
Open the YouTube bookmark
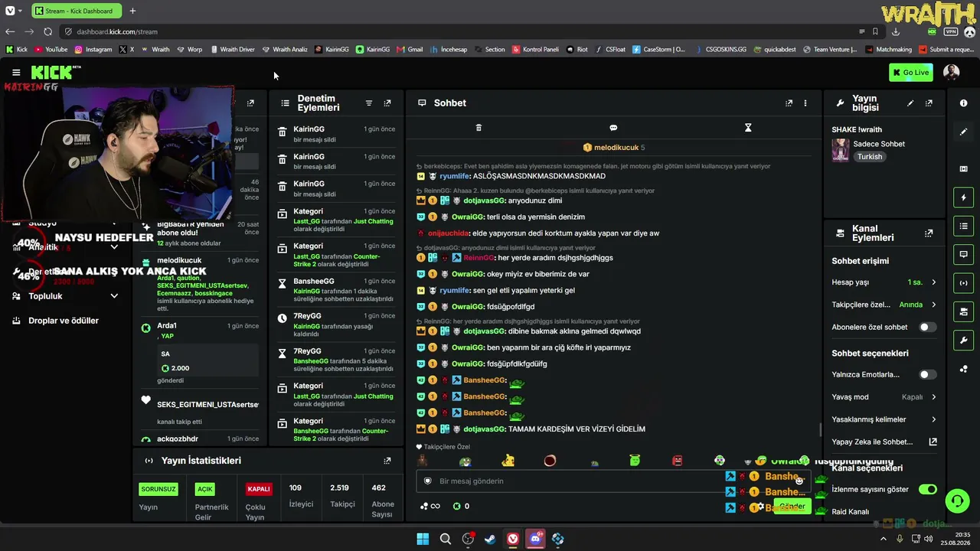pos(51,49)
